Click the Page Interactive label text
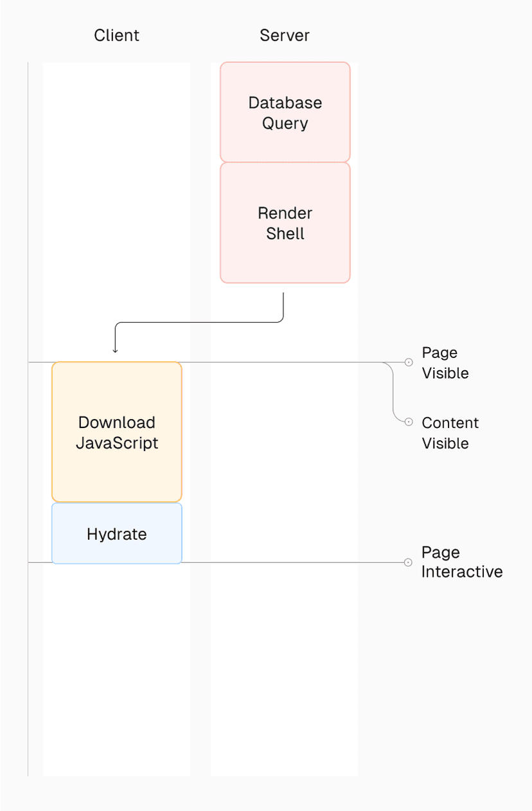 click(461, 562)
